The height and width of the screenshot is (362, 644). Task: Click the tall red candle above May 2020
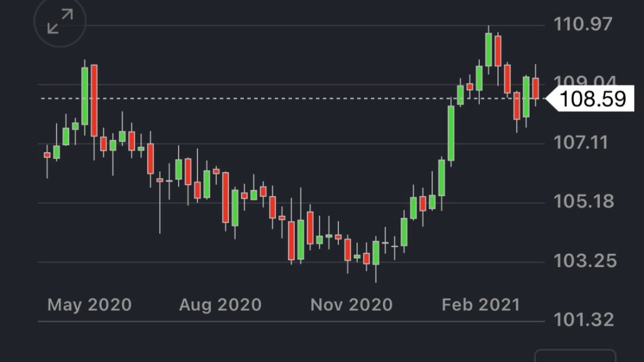point(94,101)
